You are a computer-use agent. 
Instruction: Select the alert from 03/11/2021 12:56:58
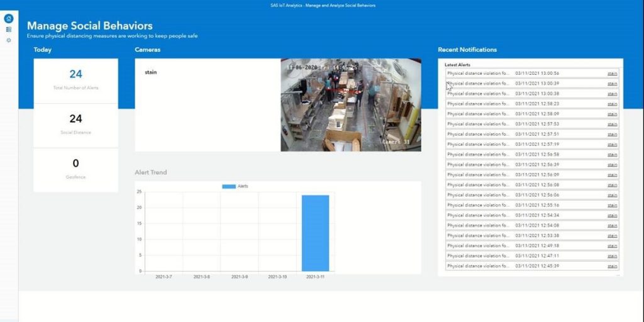[x=531, y=154]
